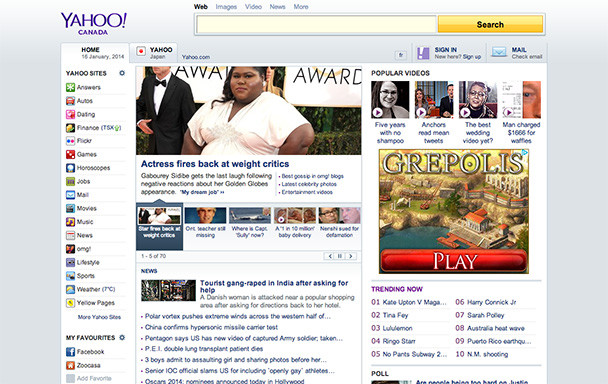Viewport: 608px width, 384px height.
Task: Open trending topic Tina Fey
Action: click(x=396, y=315)
